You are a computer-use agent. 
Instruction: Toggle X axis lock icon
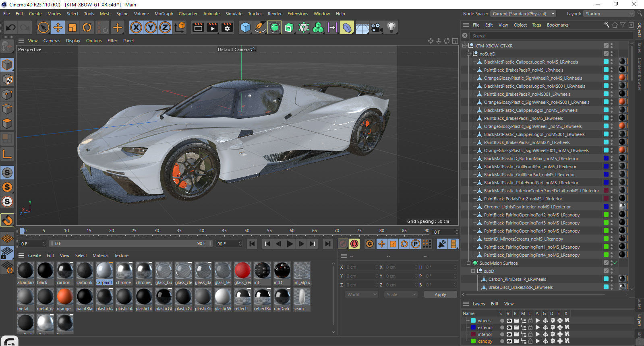click(136, 27)
